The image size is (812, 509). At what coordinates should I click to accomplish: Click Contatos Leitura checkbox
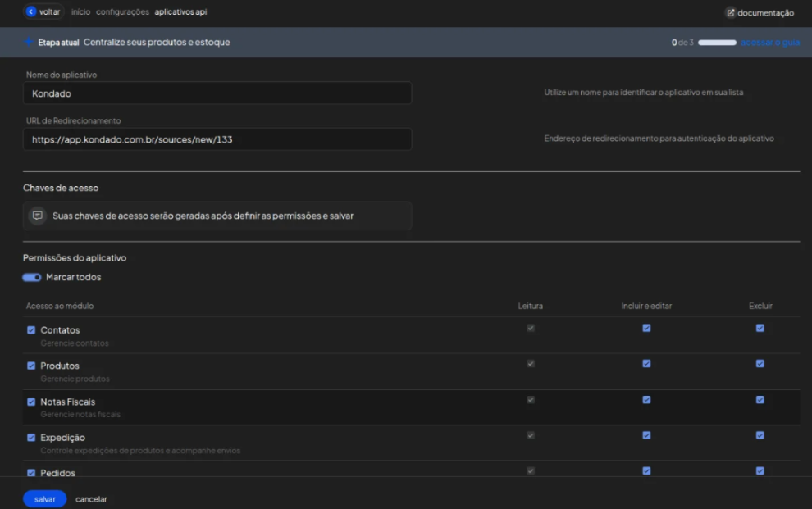tap(531, 328)
